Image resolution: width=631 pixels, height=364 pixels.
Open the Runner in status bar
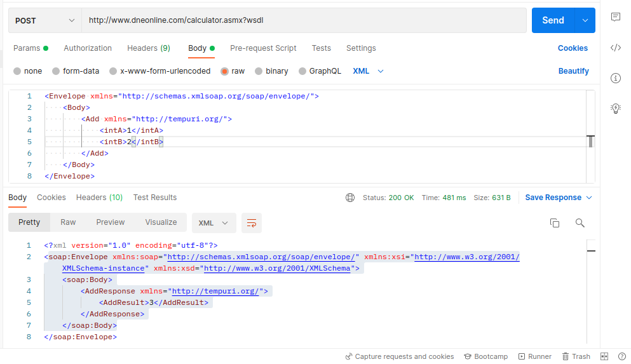click(x=535, y=356)
